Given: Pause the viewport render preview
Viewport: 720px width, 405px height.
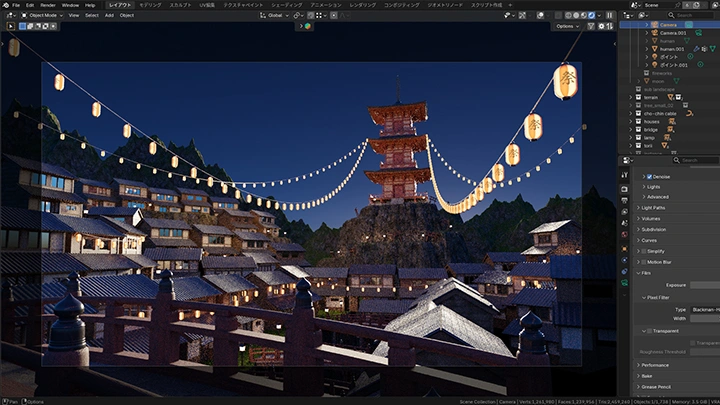Looking at the screenshot, I should (609, 15).
